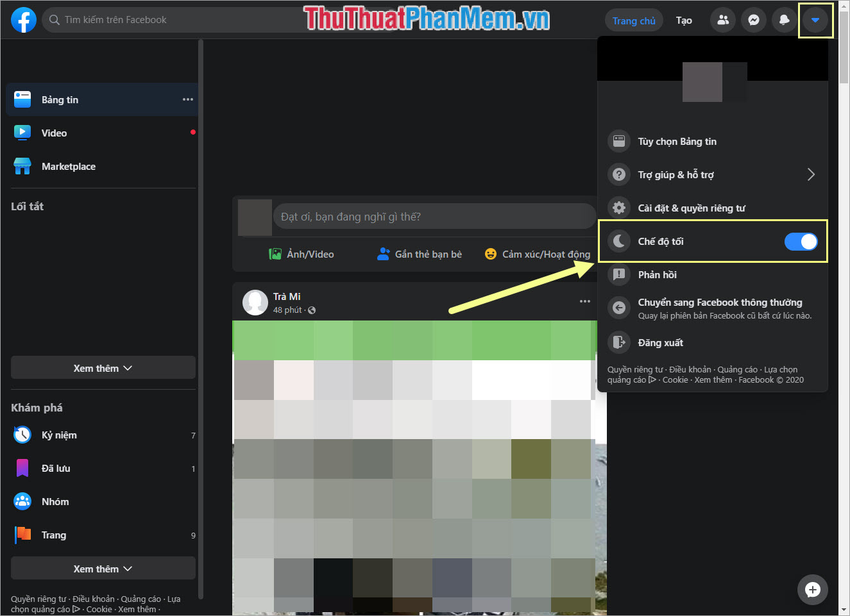This screenshot has width=850, height=616.
Task: Click the Facebook logo
Action: click(x=23, y=20)
